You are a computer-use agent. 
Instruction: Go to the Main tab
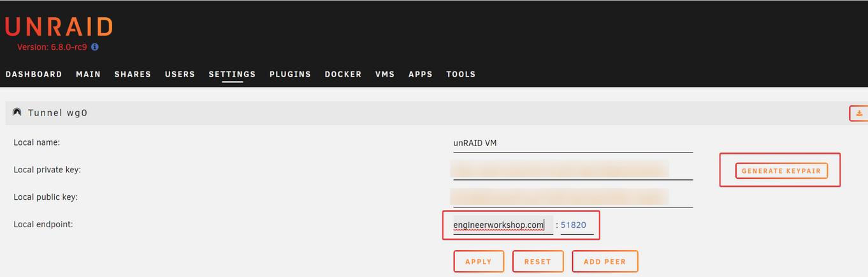[88, 74]
